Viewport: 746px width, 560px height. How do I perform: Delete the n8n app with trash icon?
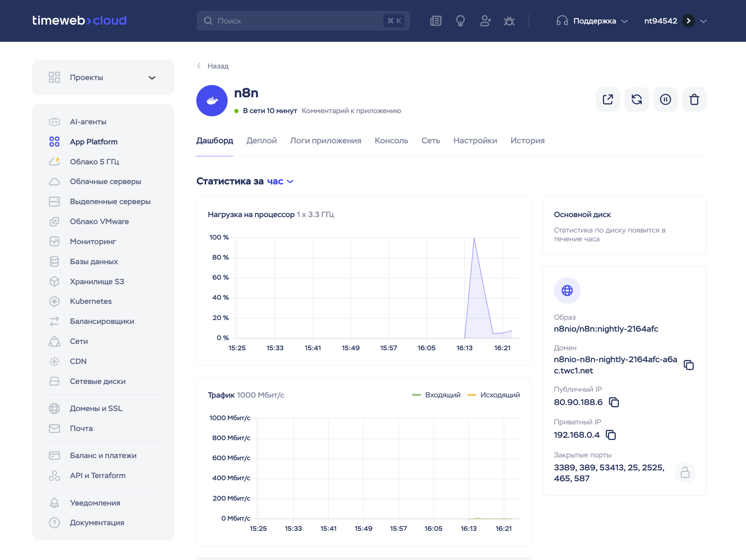694,99
